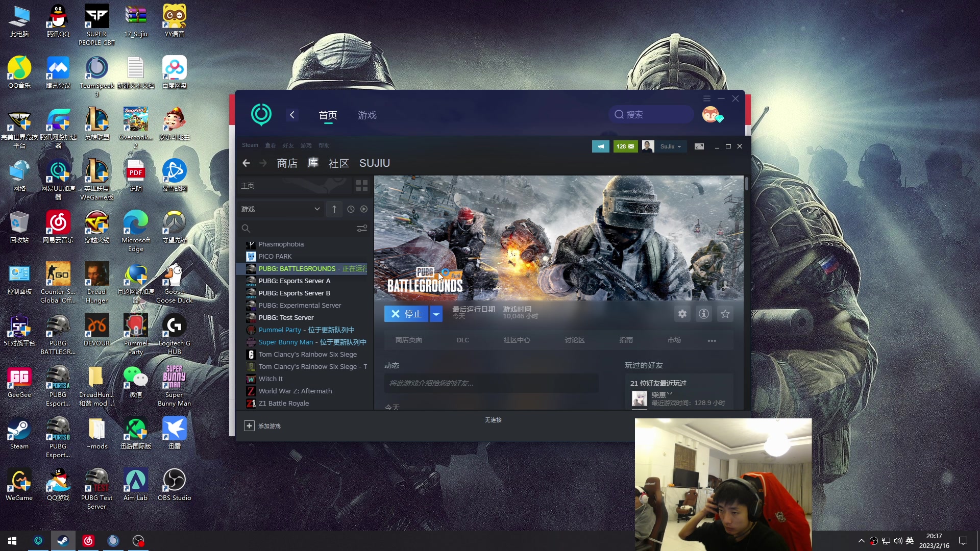Open library advanced filter sliders icon
This screenshot has height=551, width=980.
[x=362, y=229]
